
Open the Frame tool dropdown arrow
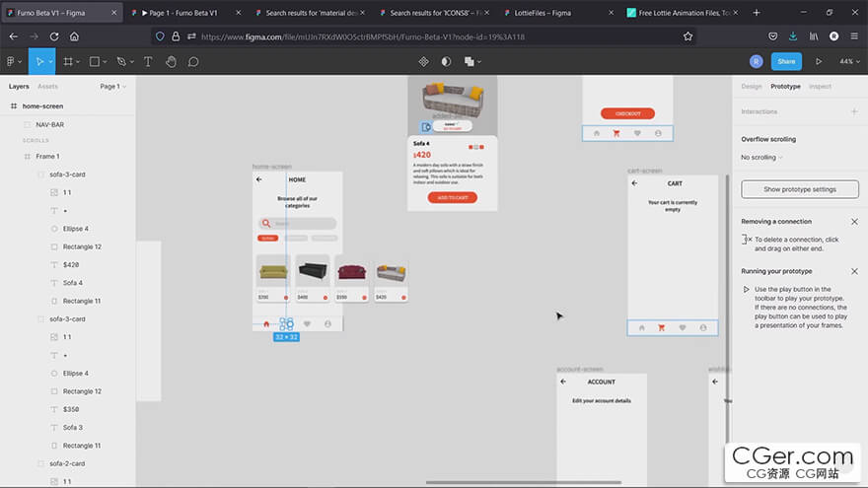78,62
